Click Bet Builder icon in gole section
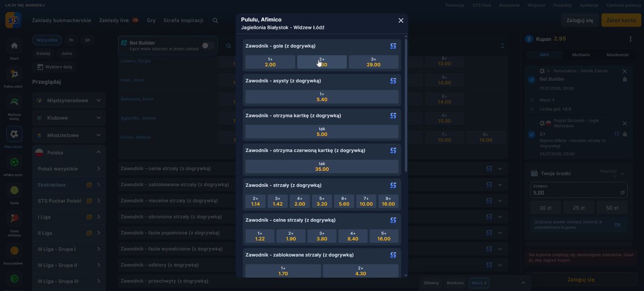644x291 pixels. pos(393,46)
